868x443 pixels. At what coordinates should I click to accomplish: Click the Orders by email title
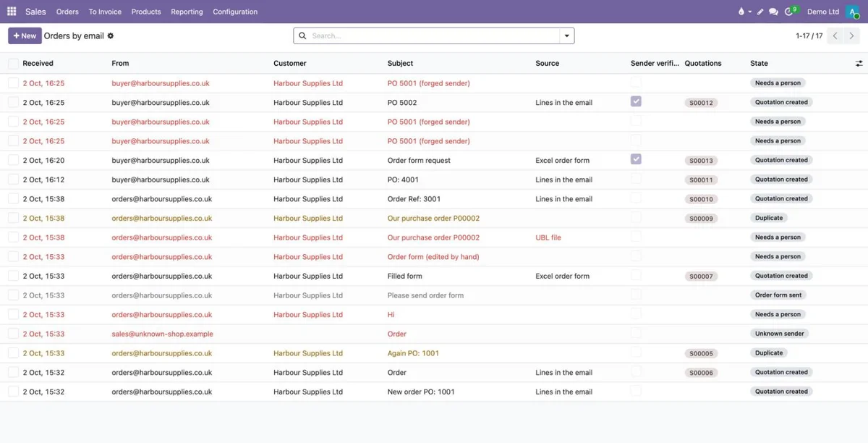click(x=74, y=35)
